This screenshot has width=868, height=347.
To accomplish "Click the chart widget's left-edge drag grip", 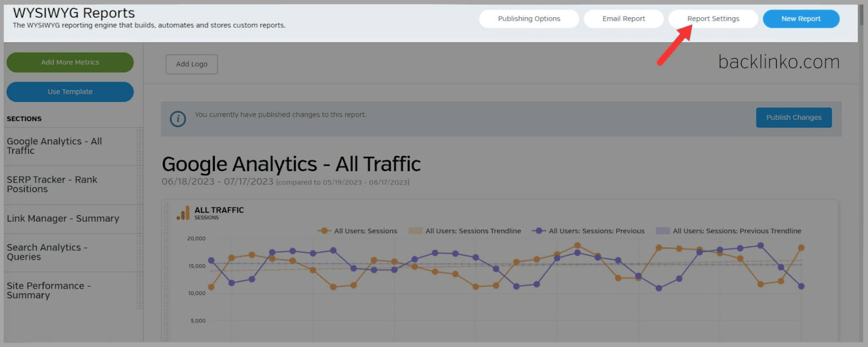I will click(167, 271).
